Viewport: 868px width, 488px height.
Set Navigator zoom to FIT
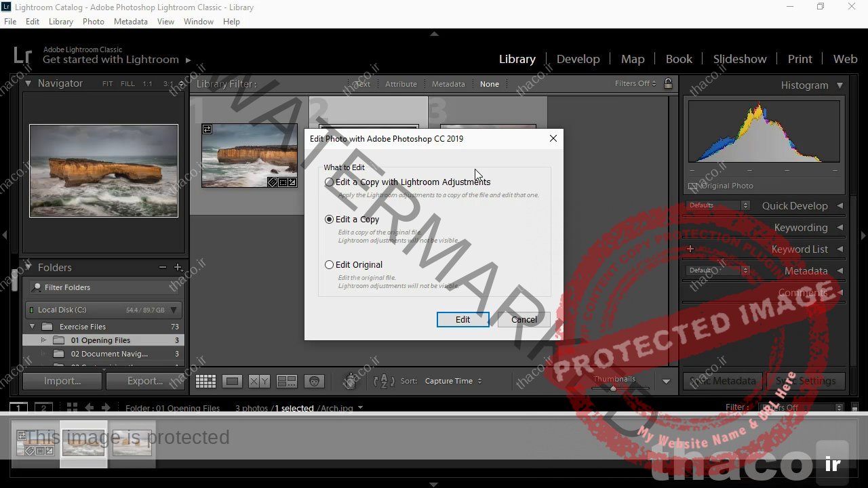coord(108,84)
